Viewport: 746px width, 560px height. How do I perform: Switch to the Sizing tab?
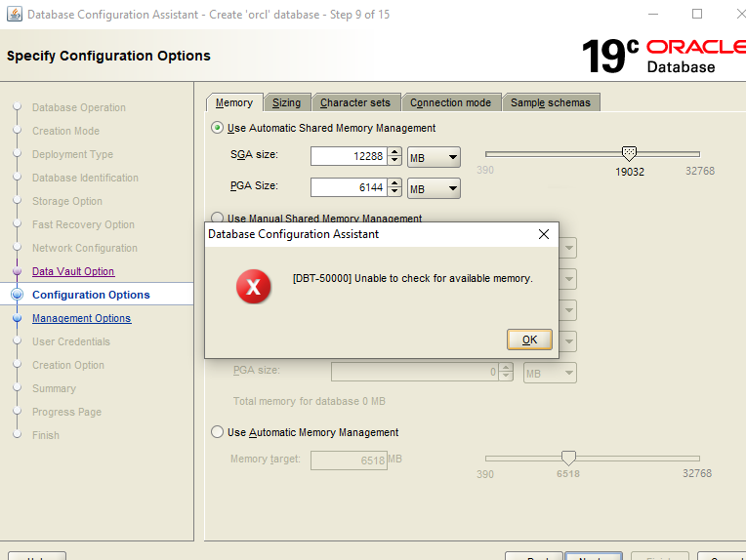(286, 102)
